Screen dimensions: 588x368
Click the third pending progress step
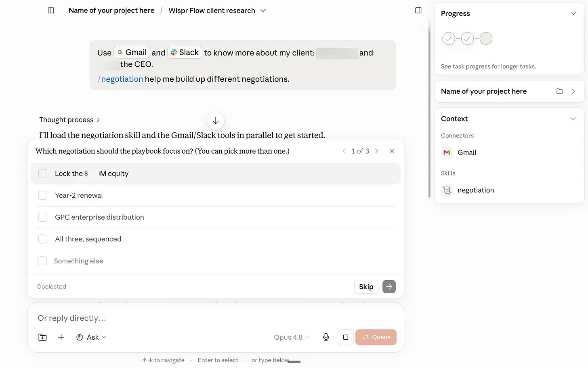coord(486,38)
